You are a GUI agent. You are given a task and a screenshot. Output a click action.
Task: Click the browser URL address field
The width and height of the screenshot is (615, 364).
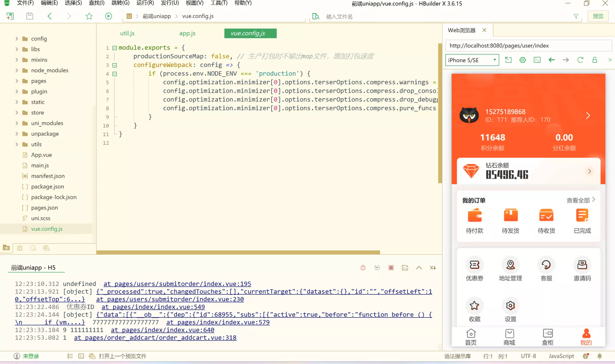pyautogui.click(x=528, y=46)
